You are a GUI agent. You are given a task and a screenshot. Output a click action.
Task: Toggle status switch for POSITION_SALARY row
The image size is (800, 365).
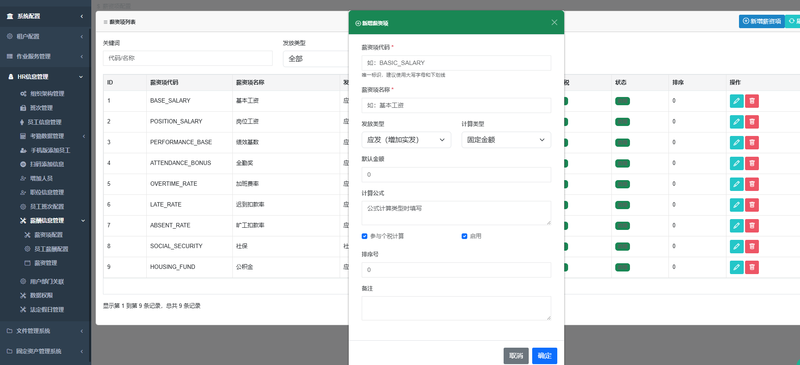click(x=622, y=122)
